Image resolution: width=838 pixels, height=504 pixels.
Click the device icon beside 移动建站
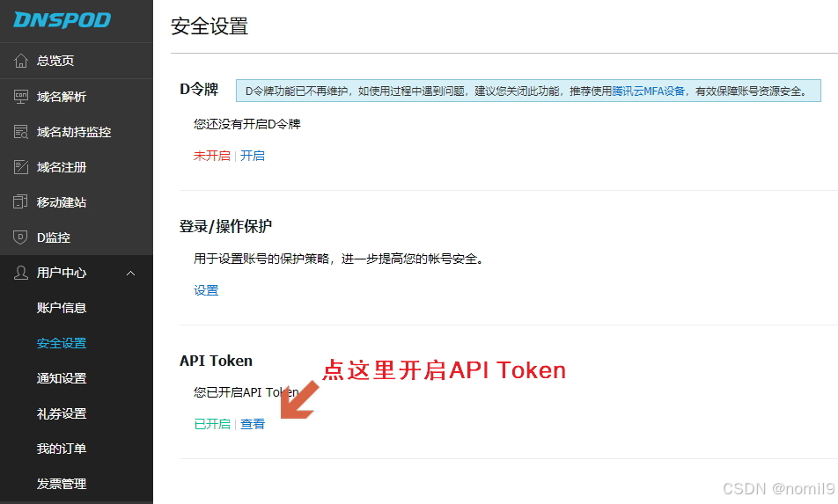[20, 201]
